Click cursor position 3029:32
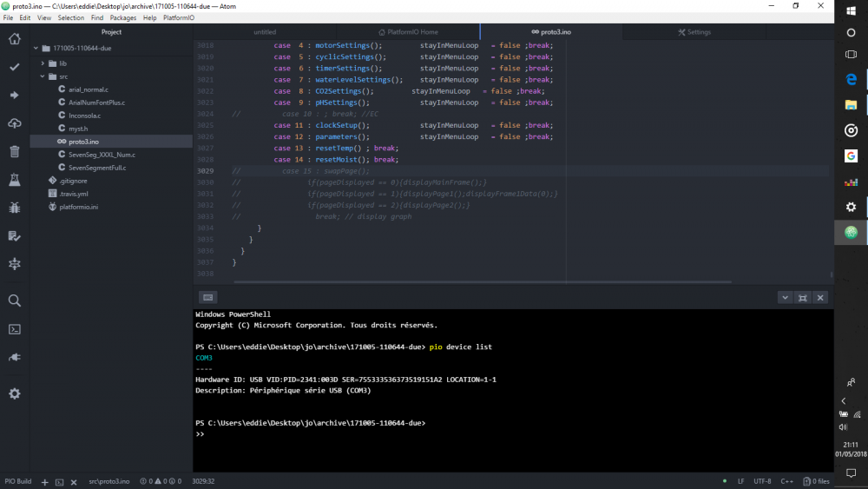868x489 pixels. click(x=203, y=481)
